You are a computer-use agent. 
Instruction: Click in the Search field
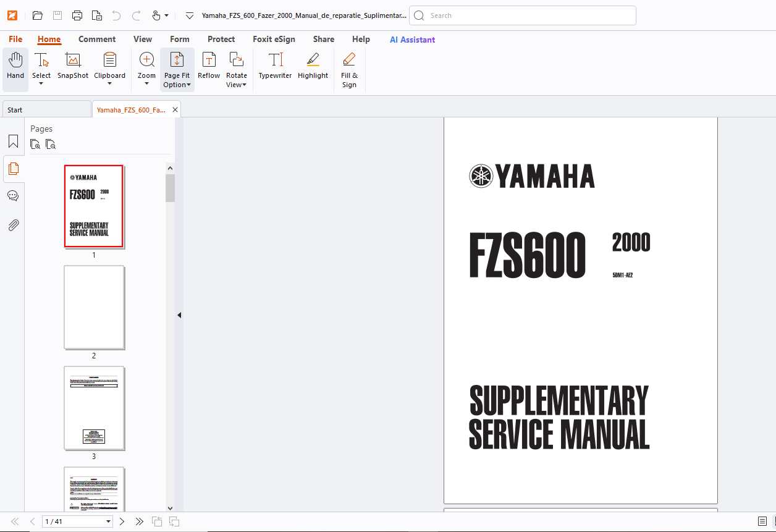tap(523, 15)
